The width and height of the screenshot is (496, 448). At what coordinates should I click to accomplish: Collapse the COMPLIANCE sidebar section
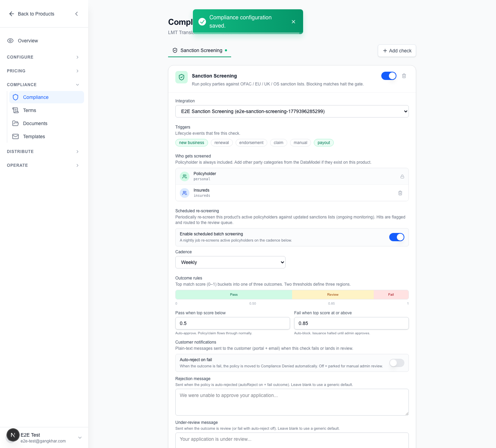(43, 85)
